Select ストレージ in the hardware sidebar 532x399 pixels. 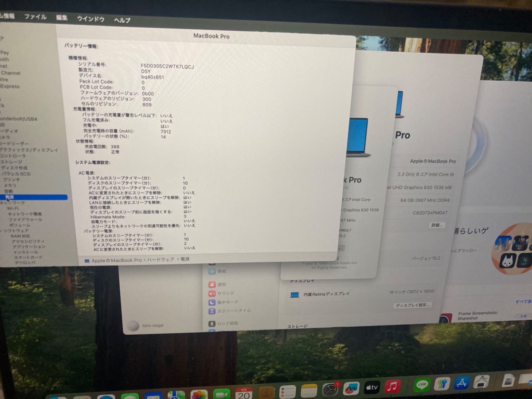pos(11,162)
